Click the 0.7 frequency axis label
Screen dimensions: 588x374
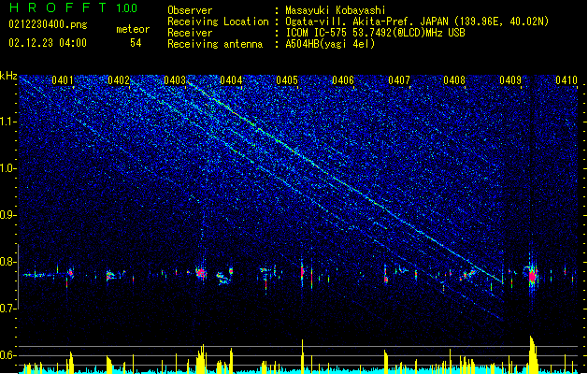[x=7, y=309]
